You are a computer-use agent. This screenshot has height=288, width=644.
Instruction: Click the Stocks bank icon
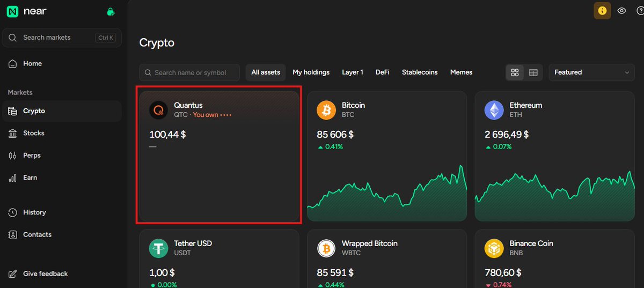(13, 133)
